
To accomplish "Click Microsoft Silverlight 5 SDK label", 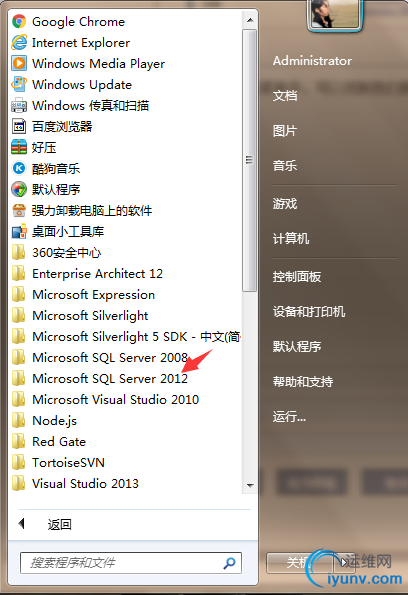I will [137, 337].
